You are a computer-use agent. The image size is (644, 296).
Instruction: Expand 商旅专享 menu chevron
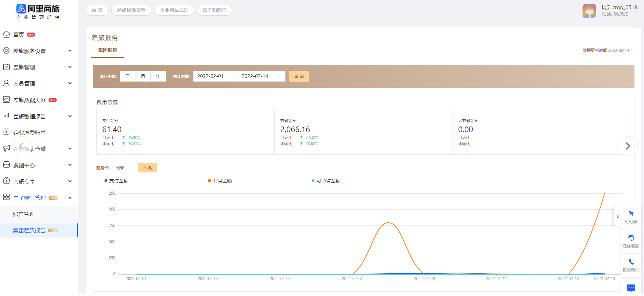[70, 181]
